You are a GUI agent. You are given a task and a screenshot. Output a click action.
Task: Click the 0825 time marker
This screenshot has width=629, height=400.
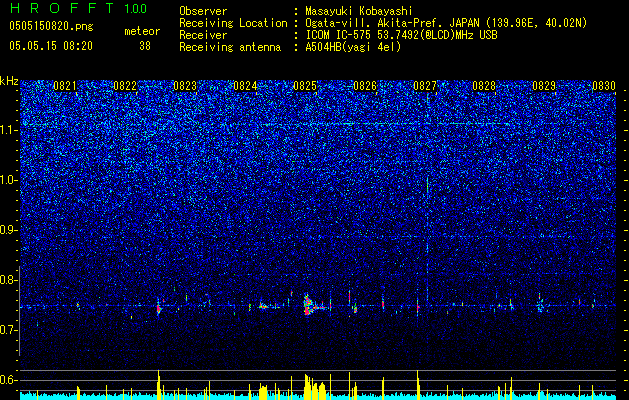305,86
